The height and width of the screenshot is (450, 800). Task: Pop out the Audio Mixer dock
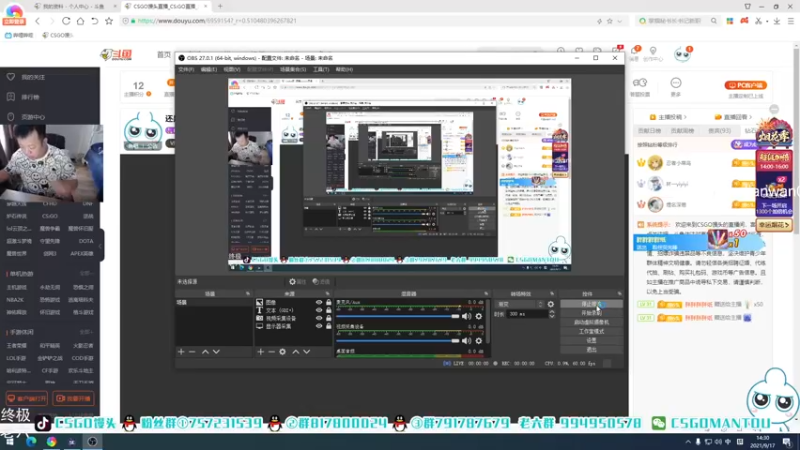[486, 294]
